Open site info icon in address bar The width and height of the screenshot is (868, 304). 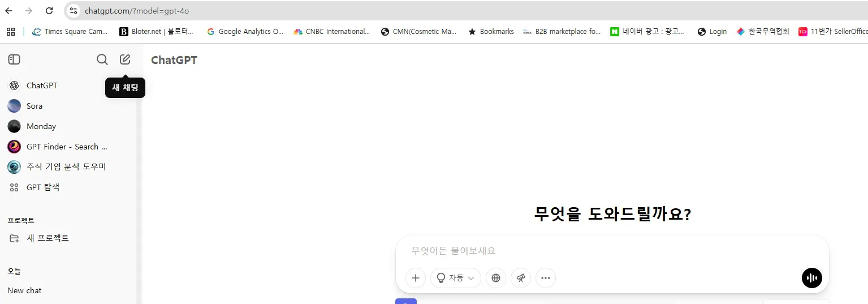coord(74,11)
